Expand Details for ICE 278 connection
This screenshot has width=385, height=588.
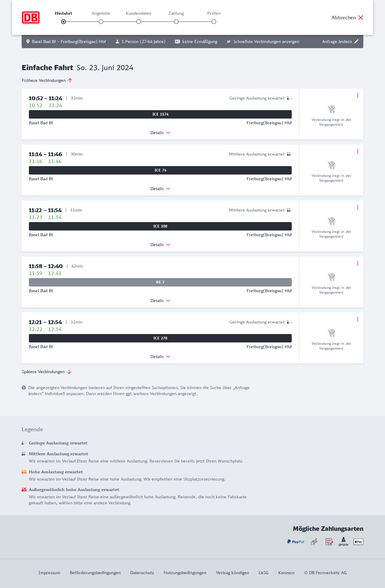pyautogui.click(x=160, y=357)
